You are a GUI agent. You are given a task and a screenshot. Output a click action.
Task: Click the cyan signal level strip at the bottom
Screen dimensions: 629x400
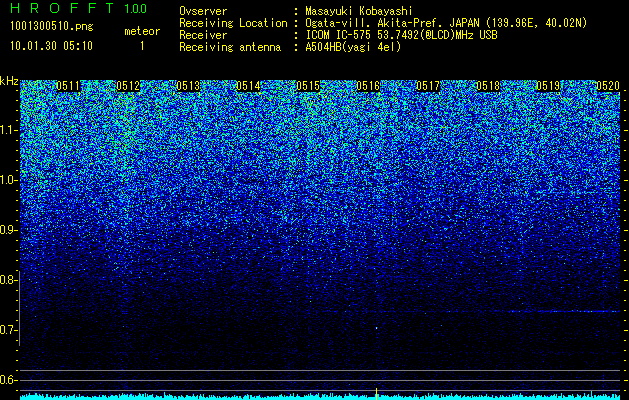pos(320,397)
